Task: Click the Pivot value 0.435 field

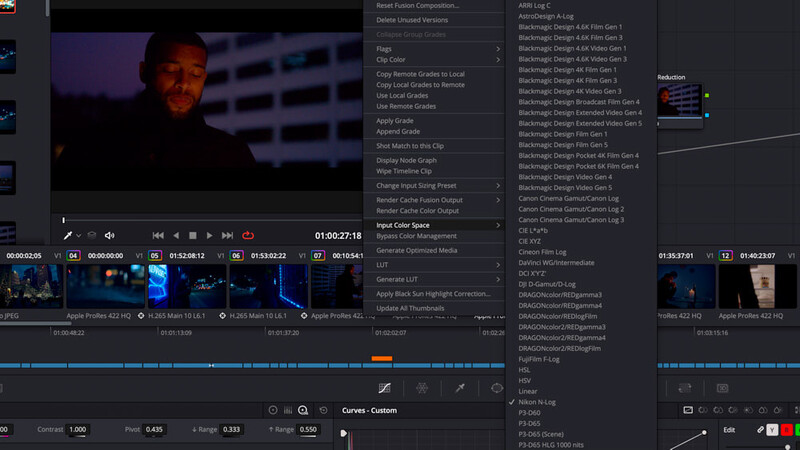Action: [x=154, y=430]
